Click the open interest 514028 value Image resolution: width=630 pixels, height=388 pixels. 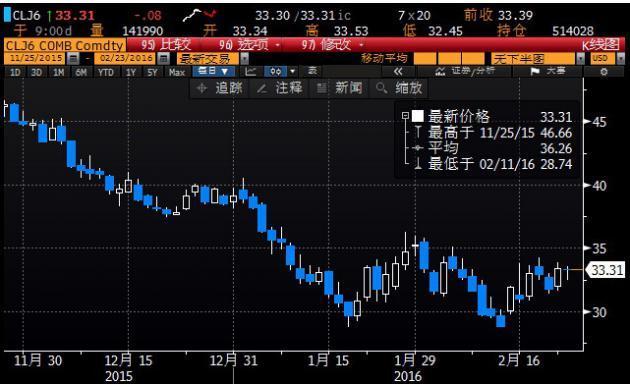point(573,31)
